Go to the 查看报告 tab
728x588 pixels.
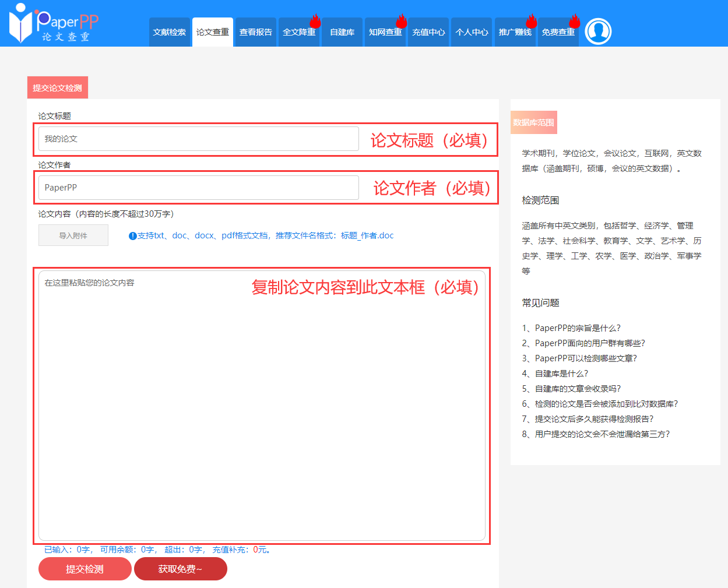[x=256, y=32]
